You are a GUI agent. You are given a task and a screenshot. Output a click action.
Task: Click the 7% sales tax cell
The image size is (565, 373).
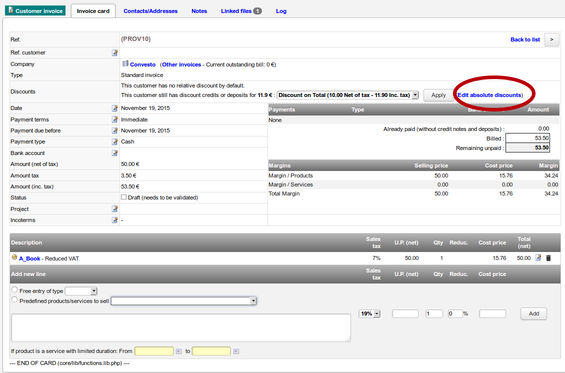coord(376,258)
